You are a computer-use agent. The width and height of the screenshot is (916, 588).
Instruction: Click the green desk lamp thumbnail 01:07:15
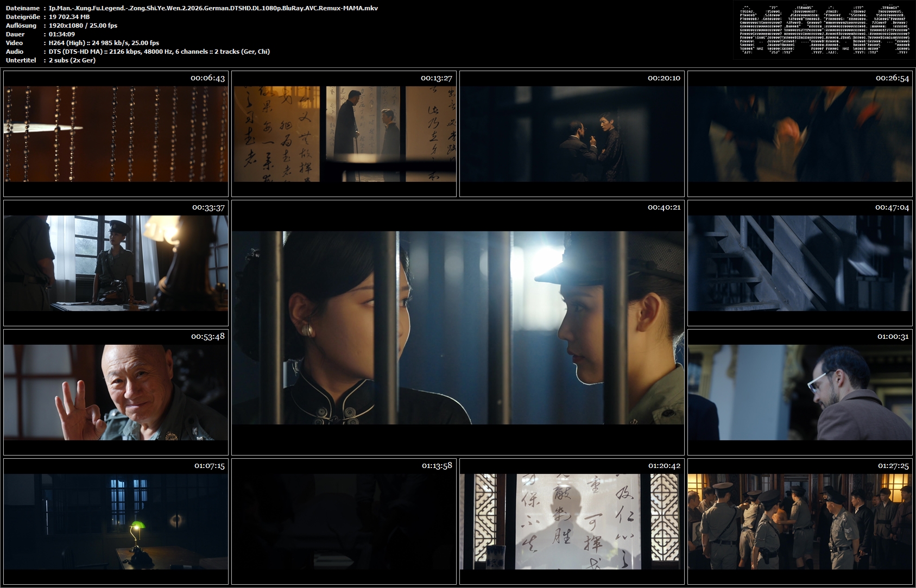point(116,521)
